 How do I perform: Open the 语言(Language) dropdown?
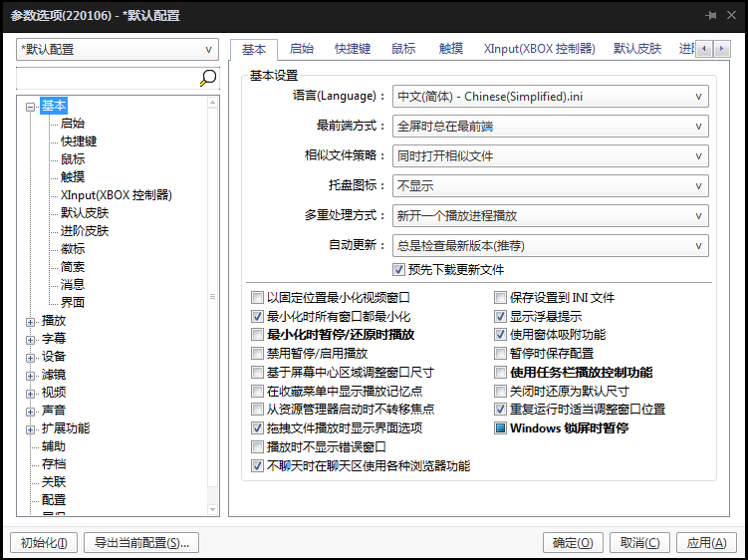[550, 97]
